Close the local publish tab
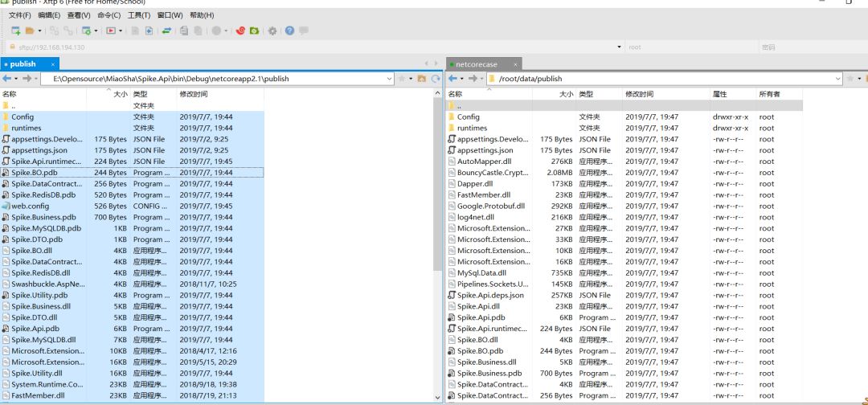 pos(54,64)
